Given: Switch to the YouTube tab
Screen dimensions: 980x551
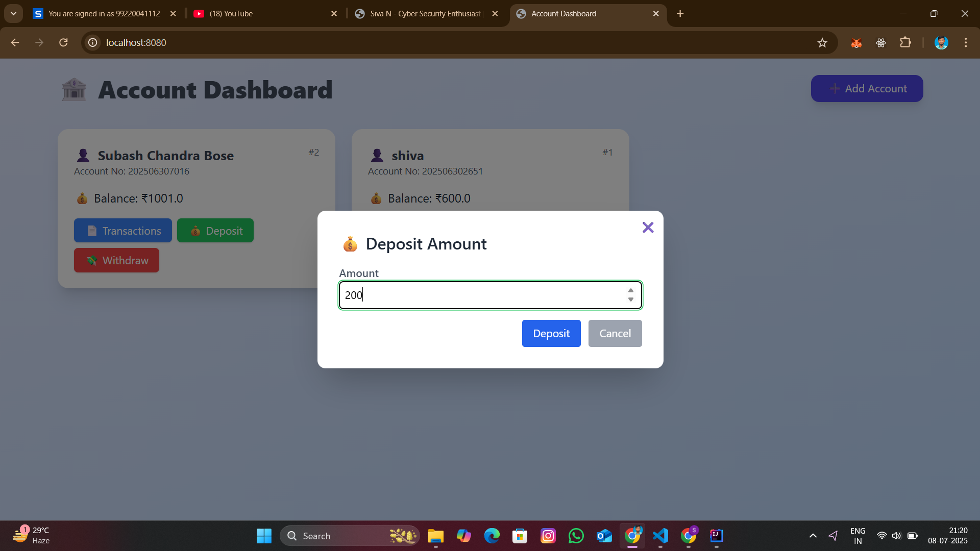Looking at the screenshot, I should 265,14.
